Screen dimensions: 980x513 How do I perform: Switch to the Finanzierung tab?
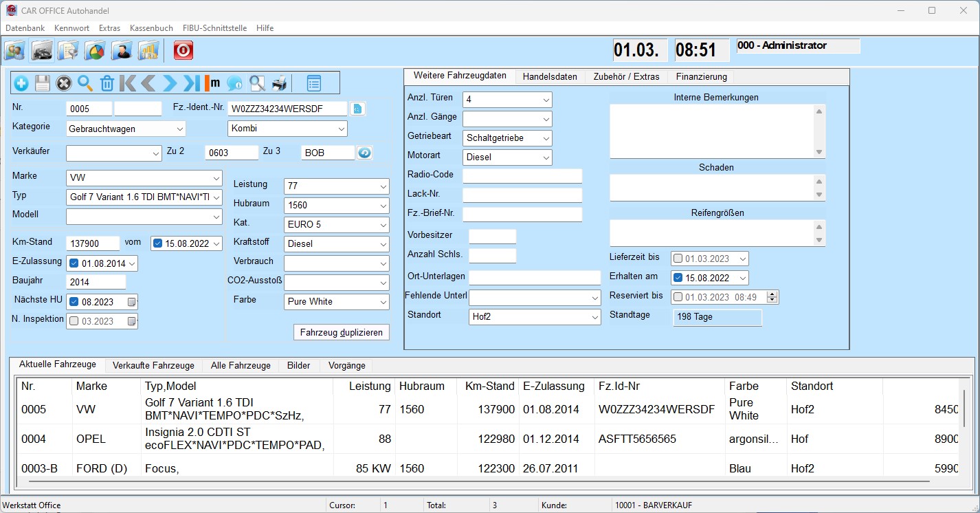point(701,77)
